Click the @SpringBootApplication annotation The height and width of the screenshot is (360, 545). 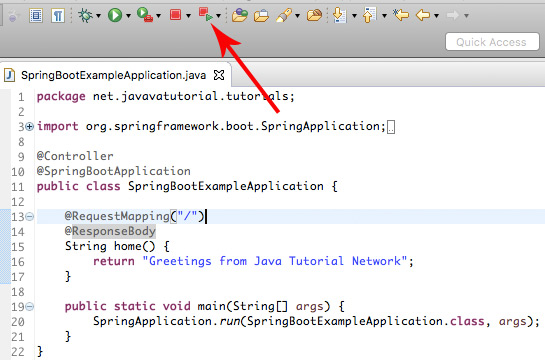click(x=114, y=171)
